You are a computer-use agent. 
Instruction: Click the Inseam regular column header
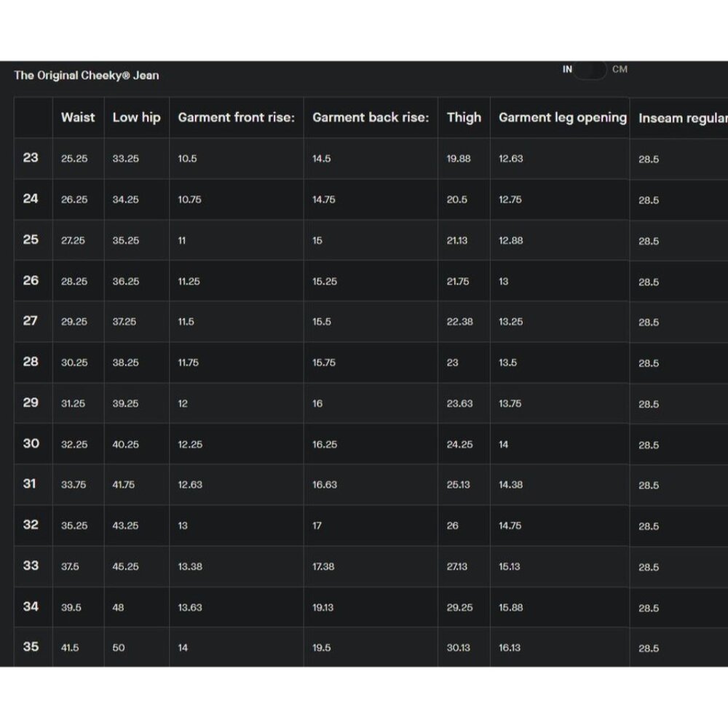[x=681, y=119]
